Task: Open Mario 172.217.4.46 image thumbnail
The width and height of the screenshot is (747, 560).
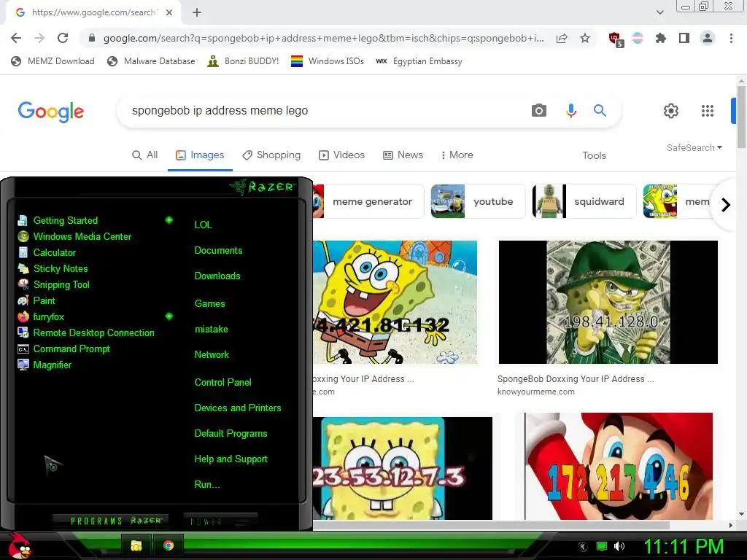Action: [x=619, y=466]
